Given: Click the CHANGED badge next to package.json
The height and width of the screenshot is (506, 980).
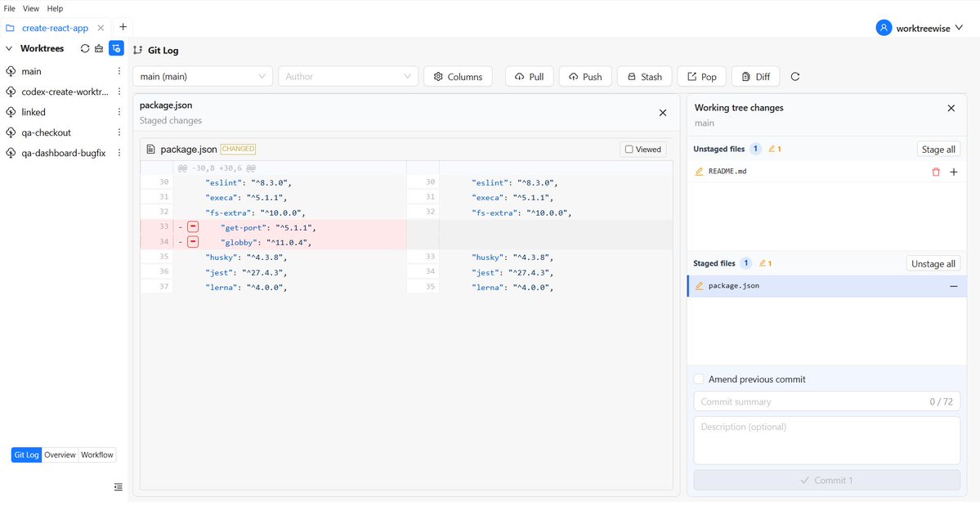Looking at the screenshot, I should pos(238,150).
